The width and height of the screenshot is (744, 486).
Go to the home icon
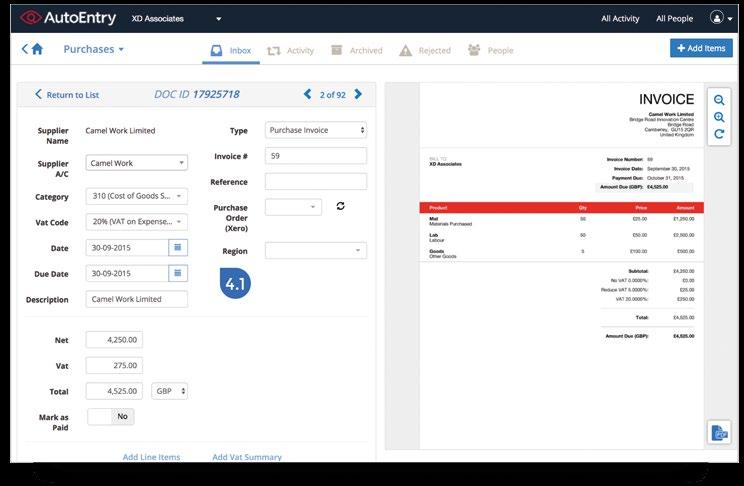[x=37, y=48]
